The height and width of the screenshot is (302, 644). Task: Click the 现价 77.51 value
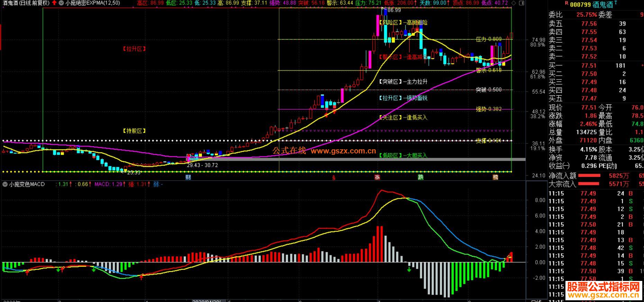(x=589, y=107)
